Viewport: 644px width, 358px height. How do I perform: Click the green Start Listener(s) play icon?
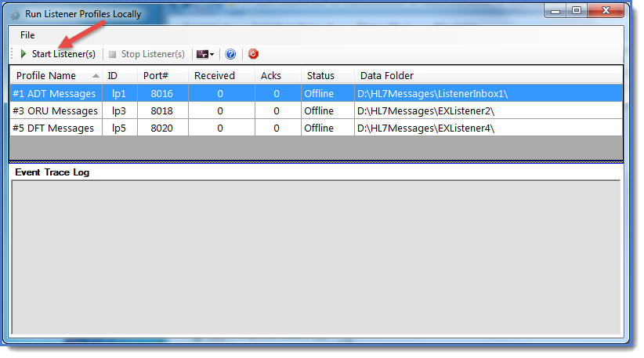click(24, 54)
